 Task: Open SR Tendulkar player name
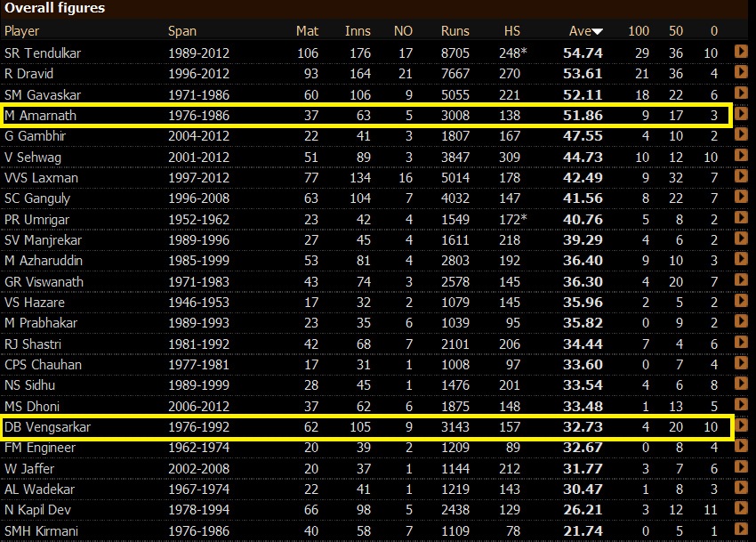coord(43,53)
